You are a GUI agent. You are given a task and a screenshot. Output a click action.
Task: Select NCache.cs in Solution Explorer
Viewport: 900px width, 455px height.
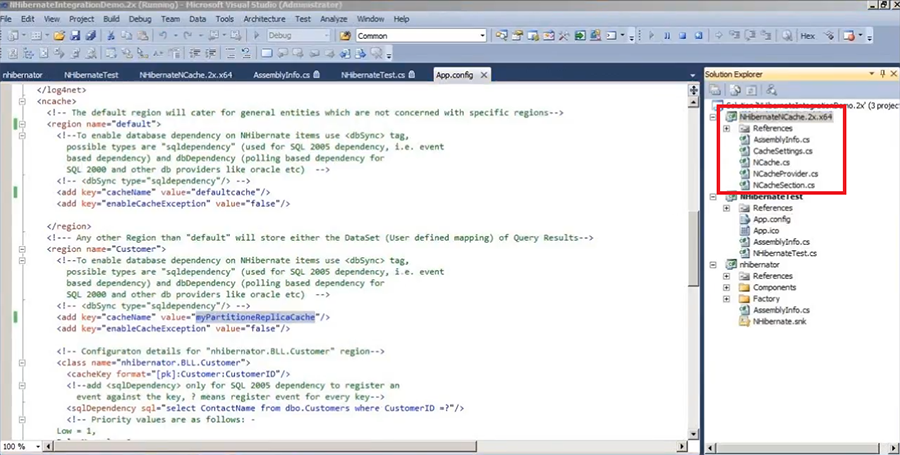click(771, 162)
